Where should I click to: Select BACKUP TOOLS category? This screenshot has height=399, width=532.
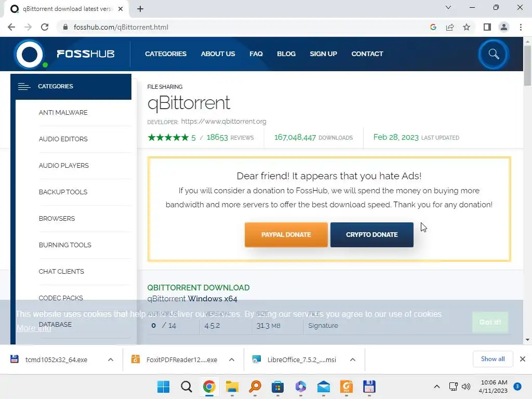click(x=63, y=192)
